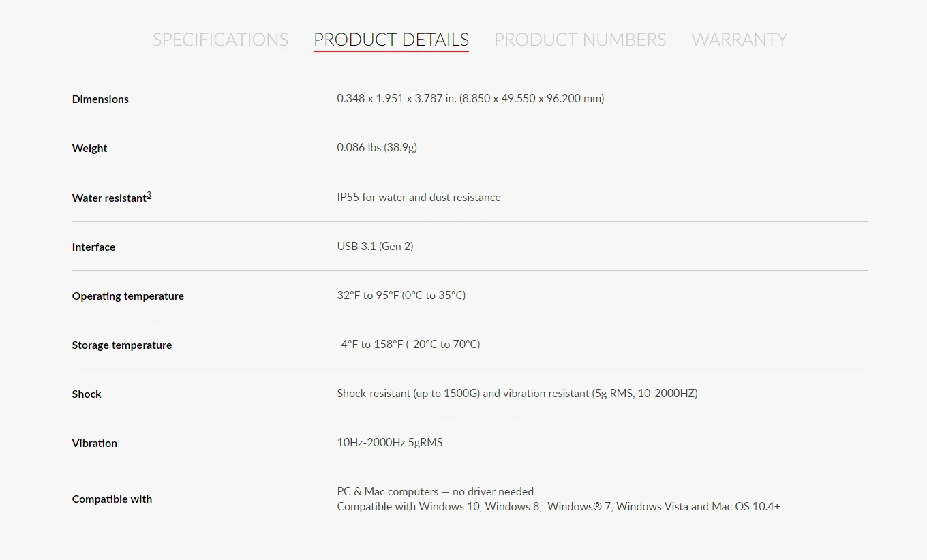Click the PC & Mac computers compatibility line
Viewport: 927px width, 560px height.
435,492
